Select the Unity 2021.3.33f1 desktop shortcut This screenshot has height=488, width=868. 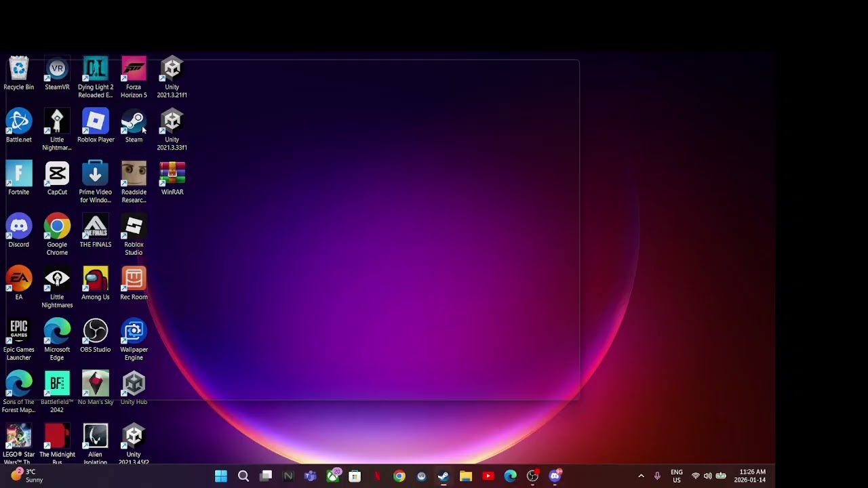[x=172, y=130]
